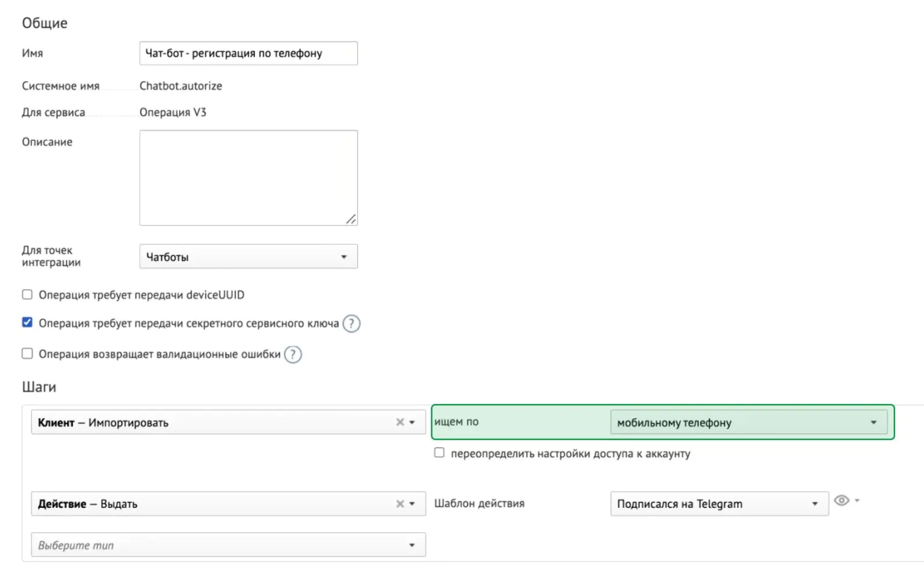Viewport: 924px width, 580px height.
Task: Enable Операция требует передачи deviceUUID checkbox
Action: click(x=27, y=294)
